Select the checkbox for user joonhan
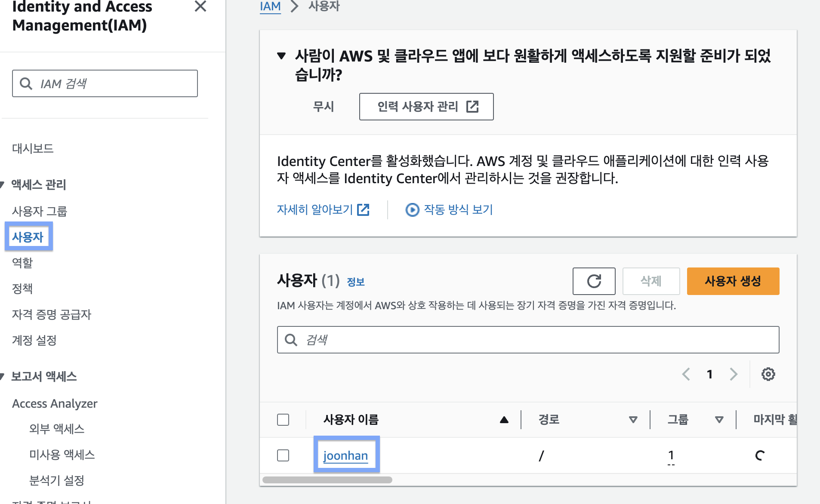The height and width of the screenshot is (504, 820). [x=283, y=455]
